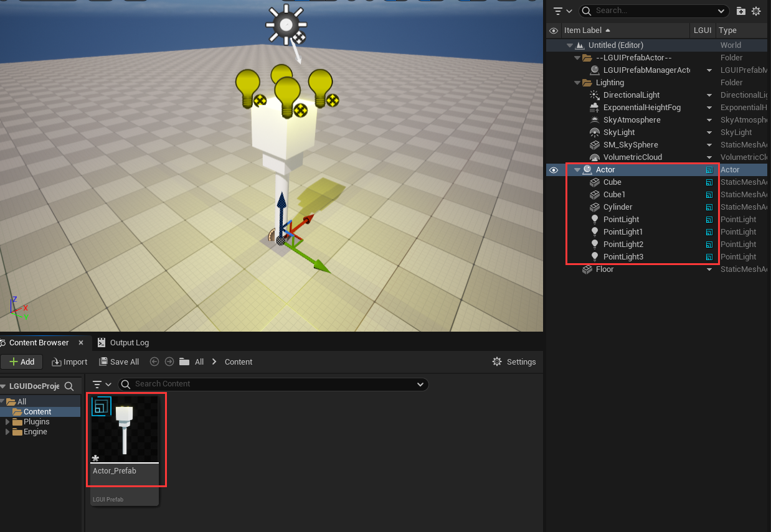Select the directional light icon in viewport

point(286,26)
